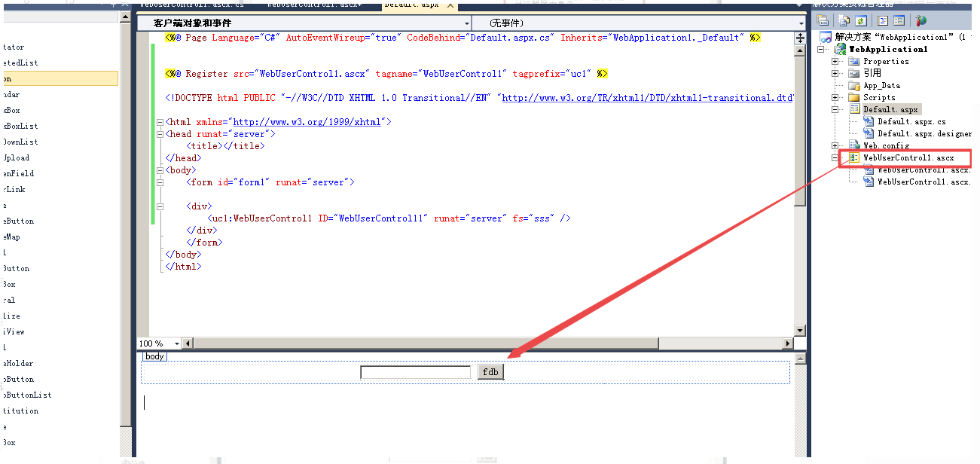Click the fdb button in design view
This screenshot has height=464, width=980.
[490, 371]
